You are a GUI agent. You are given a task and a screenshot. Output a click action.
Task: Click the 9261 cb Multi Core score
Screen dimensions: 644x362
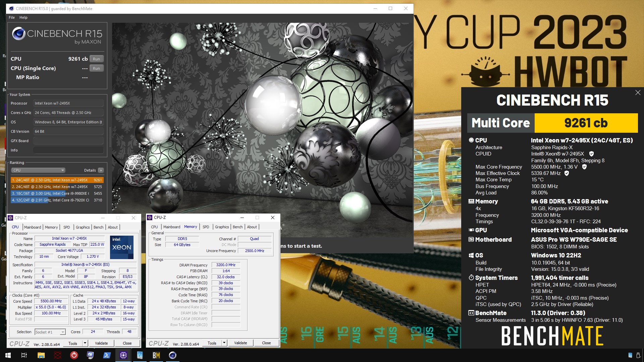[586, 123]
